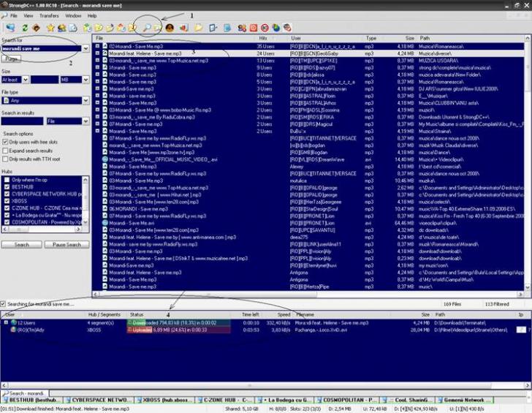The image size is (532, 413).
Task: Open the plain yellow folder toolbar icon
Action: click(x=199, y=28)
